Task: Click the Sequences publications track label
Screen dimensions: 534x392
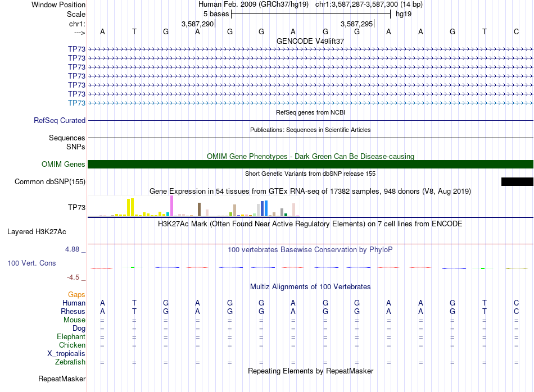Action: [x=67, y=138]
